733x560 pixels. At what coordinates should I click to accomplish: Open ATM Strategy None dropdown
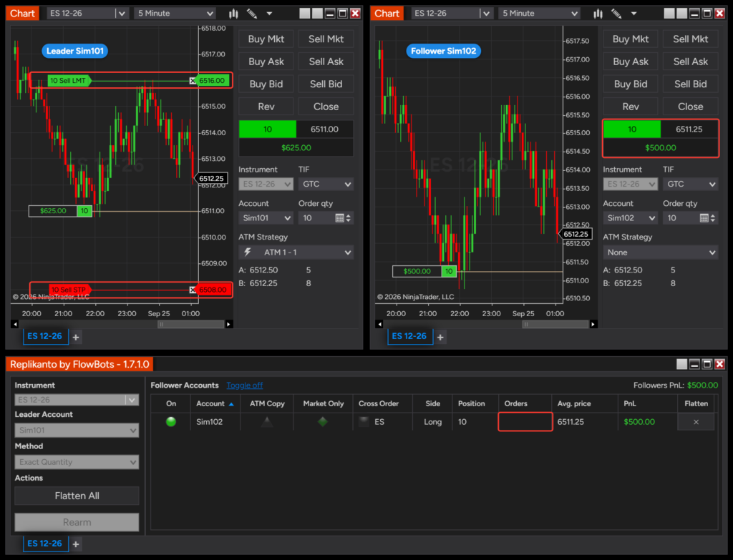click(x=661, y=252)
